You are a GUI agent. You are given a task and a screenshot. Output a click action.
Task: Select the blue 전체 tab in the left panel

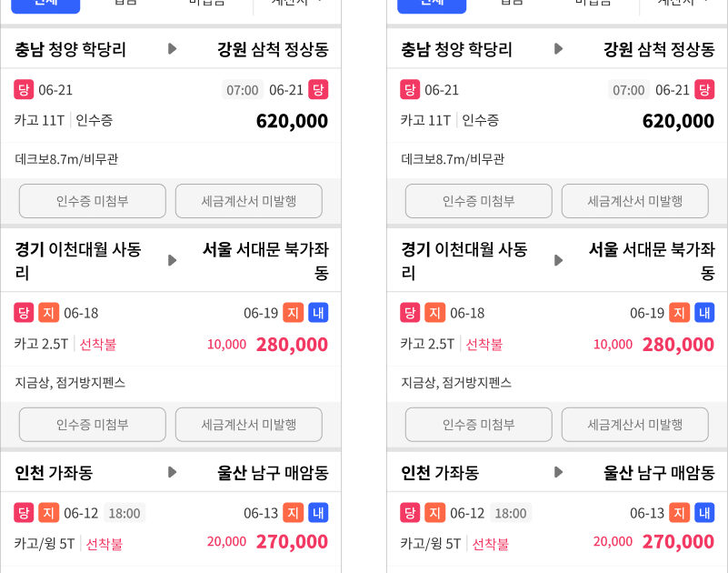tap(45, 4)
